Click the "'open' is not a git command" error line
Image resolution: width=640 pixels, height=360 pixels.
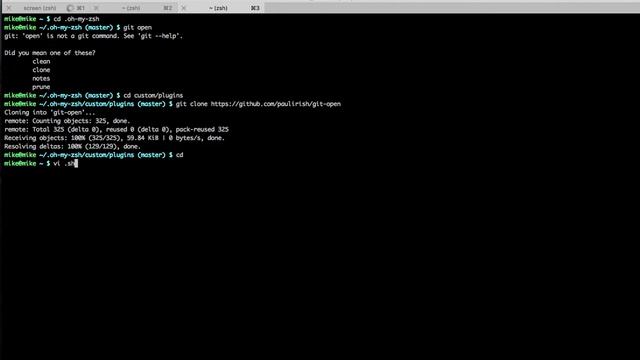tap(93, 36)
